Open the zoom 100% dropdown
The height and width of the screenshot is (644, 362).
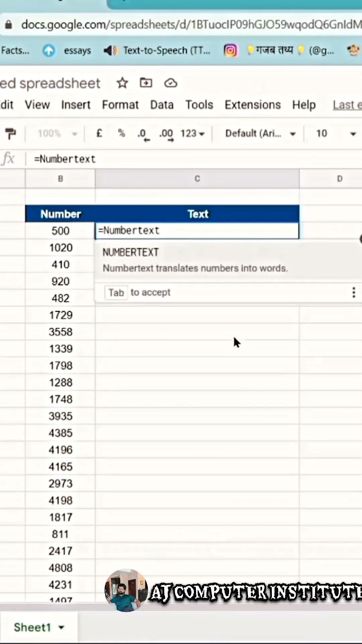click(57, 134)
